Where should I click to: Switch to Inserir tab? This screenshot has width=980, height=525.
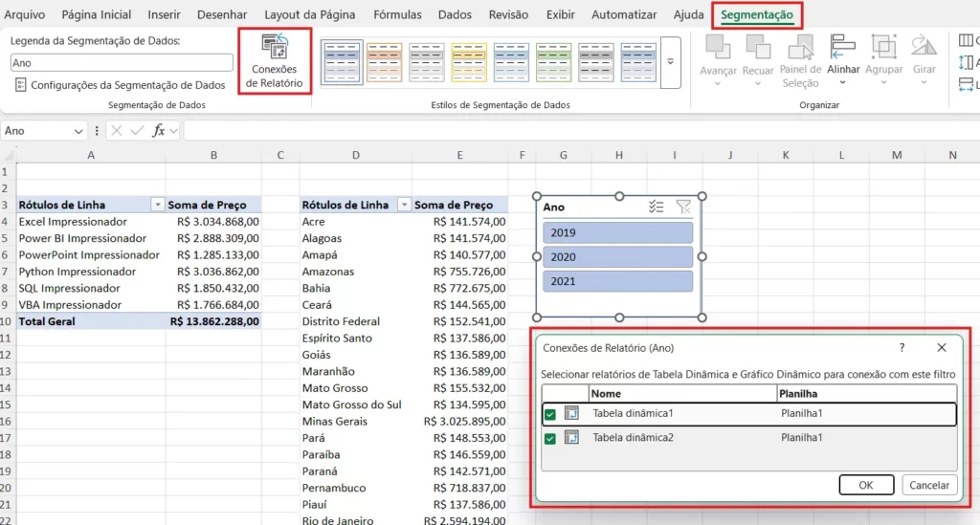[x=164, y=14]
